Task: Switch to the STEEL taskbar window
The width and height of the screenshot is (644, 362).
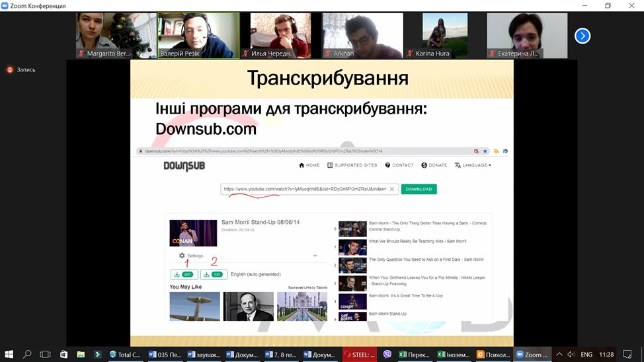Action: tap(358, 354)
